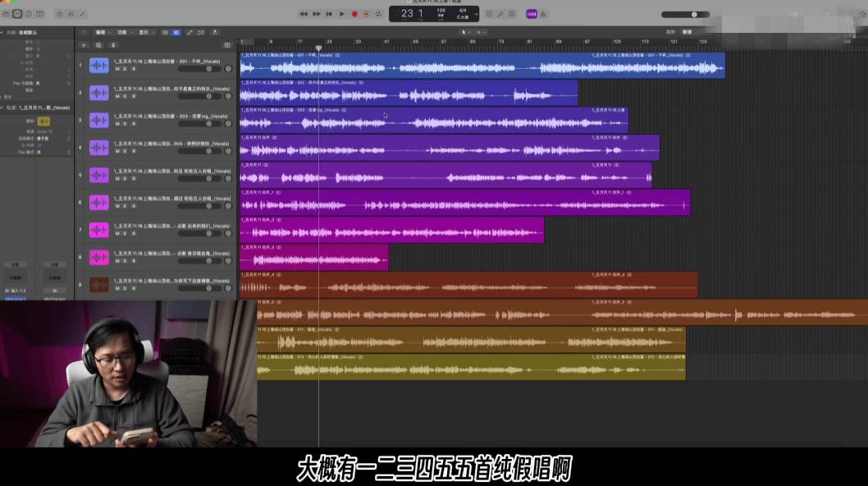
Task: Click the Catch playhead icon
Action: coord(215,32)
